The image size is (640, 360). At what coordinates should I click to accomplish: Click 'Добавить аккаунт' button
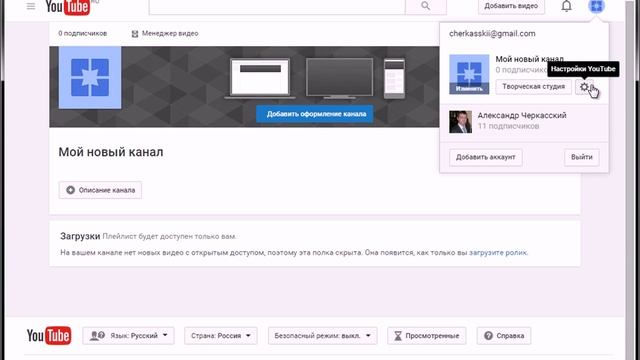(486, 157)
